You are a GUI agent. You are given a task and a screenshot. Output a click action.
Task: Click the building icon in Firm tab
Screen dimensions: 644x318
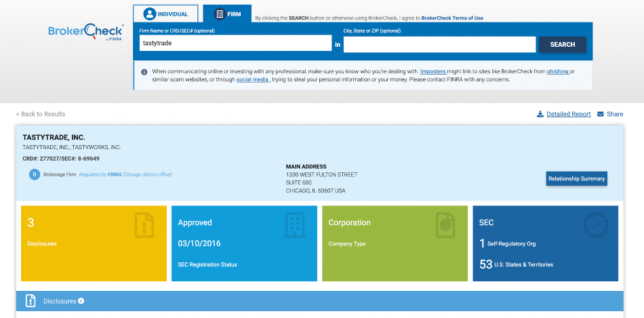(220, 14)
